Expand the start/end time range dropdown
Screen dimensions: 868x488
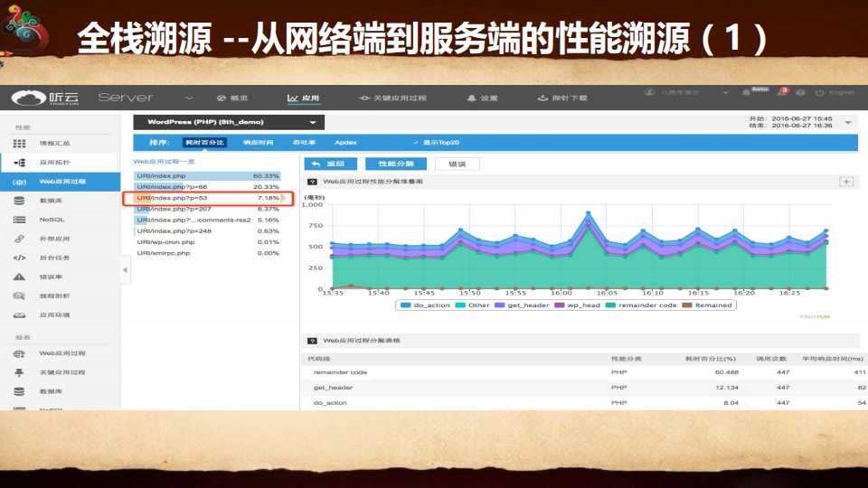(x=848, y=122)
